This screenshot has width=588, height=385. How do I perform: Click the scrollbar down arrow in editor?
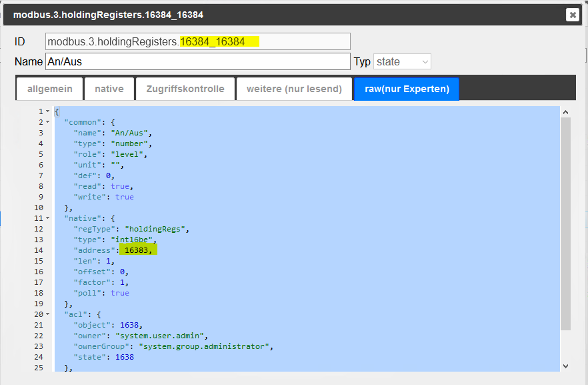coord(565,366)
